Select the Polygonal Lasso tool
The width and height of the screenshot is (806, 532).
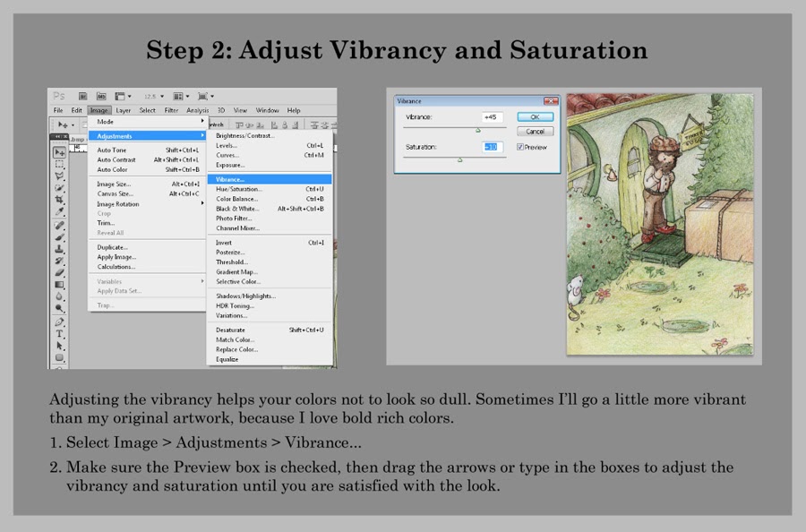tap(60, 176)
